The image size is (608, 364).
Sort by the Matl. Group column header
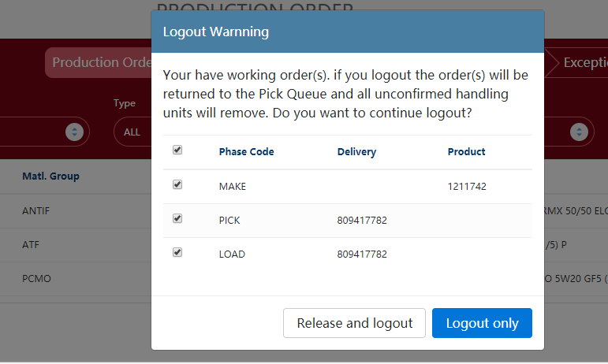(50, 176)
